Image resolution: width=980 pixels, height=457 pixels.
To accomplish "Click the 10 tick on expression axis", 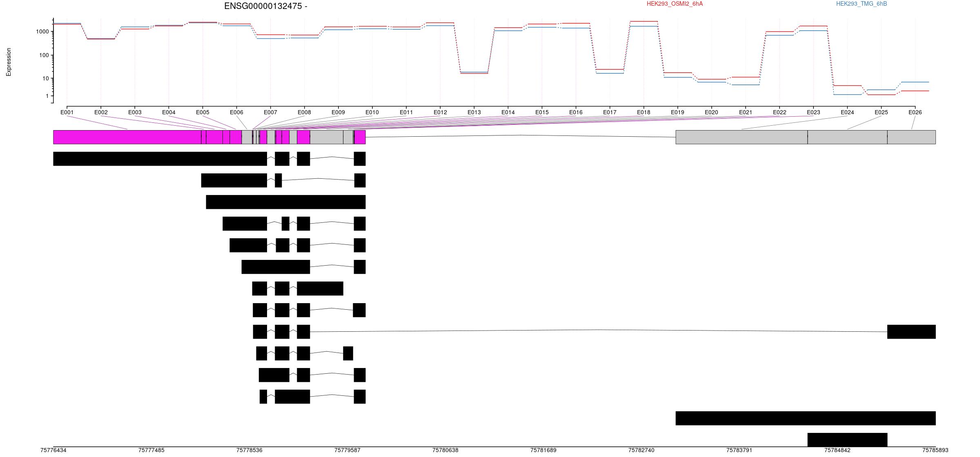I will (46, 78).
